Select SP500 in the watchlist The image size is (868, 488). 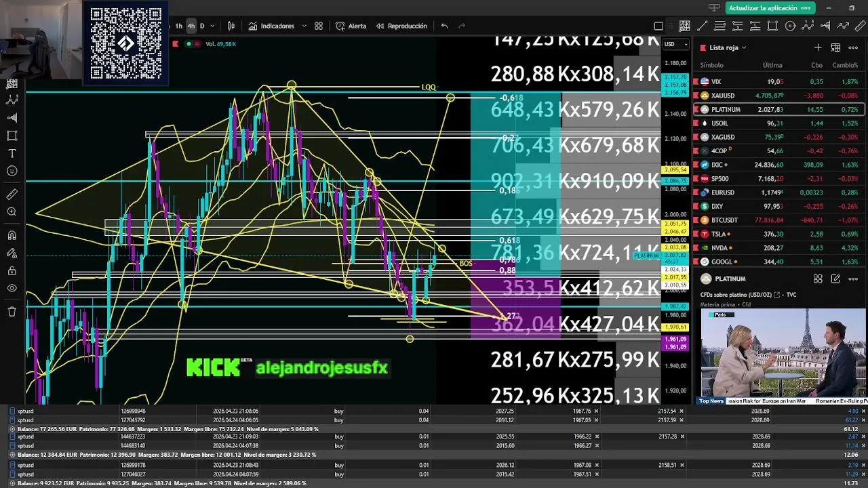pos(778,179)
